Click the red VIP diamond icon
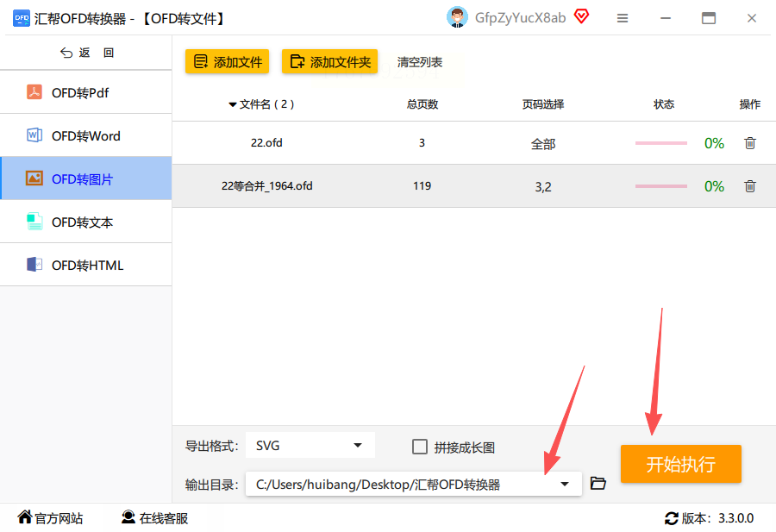 click(581, 17)
